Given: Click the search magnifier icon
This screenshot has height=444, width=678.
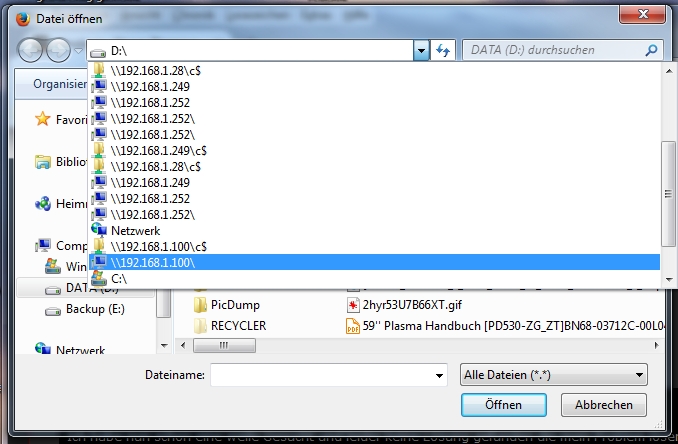Looking at the screenshot, I should [x=651, y=50].
